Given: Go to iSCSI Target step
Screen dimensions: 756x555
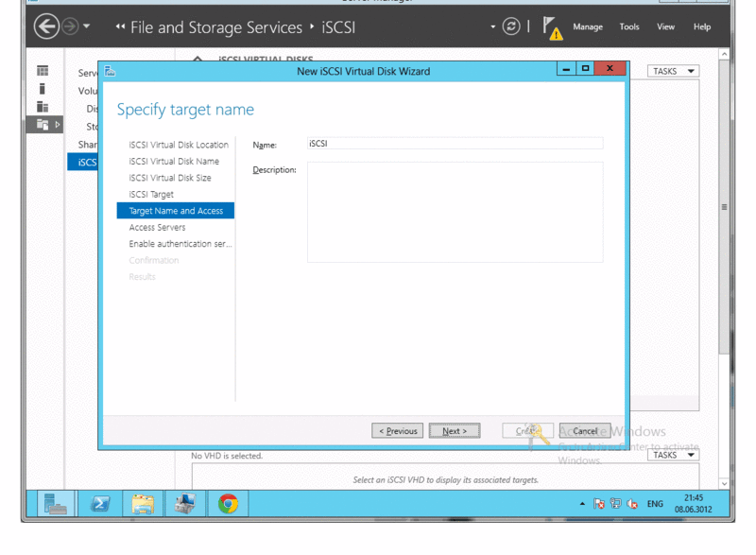Looking at the screenshot, I should coord(151,194).
